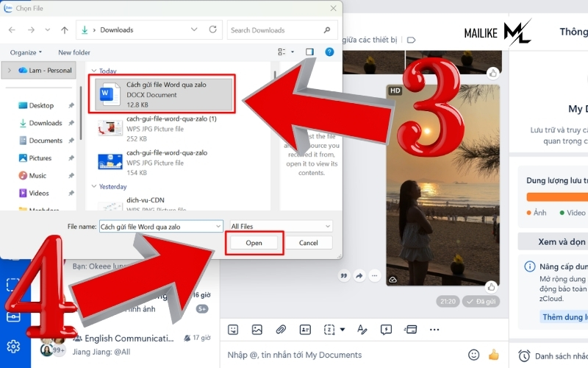Screen dimensions: 588x368
Task: Insert a quick message in Zalo
Action: (386, 330)
